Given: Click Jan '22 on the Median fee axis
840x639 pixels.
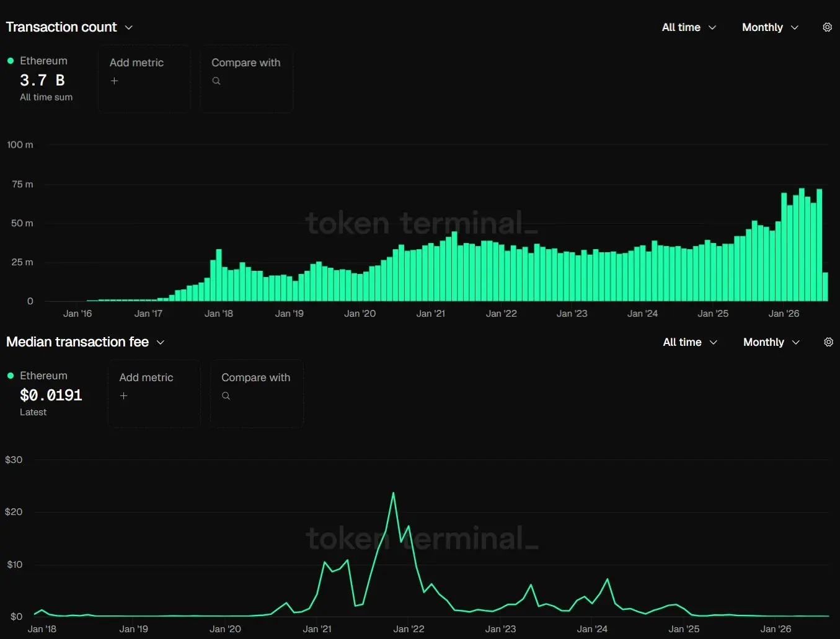Looking at the screenshot, I should pos(409,629).
